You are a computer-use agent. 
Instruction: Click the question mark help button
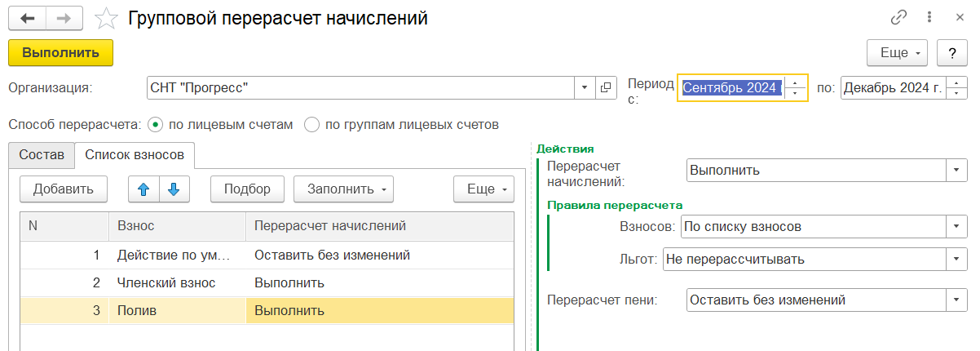(x=951, y=52)
